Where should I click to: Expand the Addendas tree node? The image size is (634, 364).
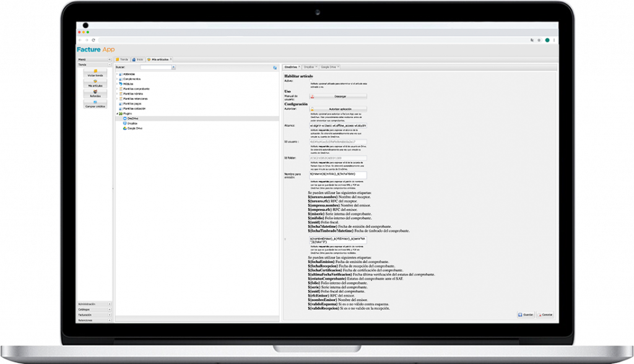116,74
